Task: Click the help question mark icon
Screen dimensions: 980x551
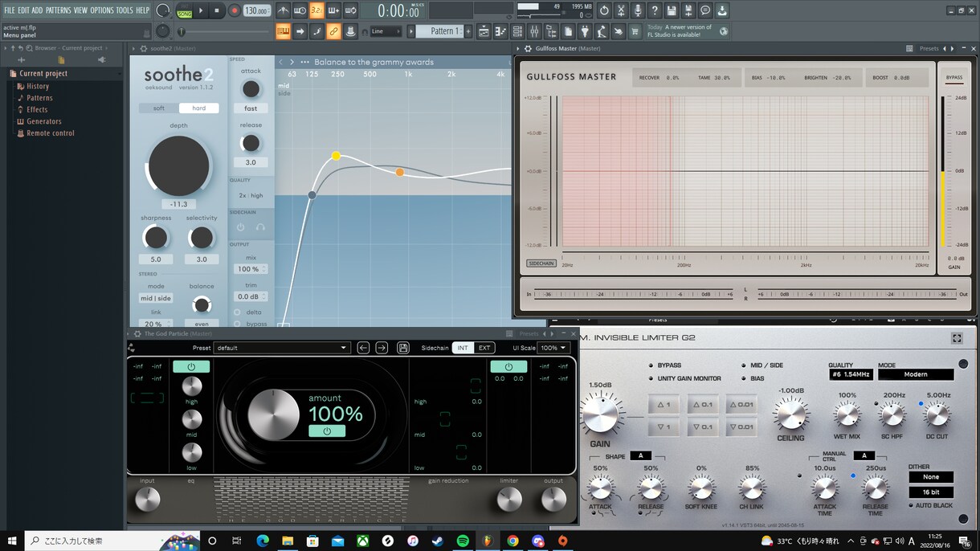Action: pyautogui.click(x=655, y=10)
